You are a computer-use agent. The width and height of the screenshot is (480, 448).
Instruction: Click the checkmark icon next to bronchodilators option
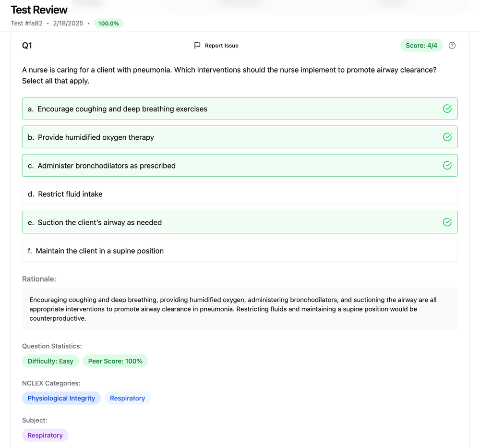(x=447, y=165)
